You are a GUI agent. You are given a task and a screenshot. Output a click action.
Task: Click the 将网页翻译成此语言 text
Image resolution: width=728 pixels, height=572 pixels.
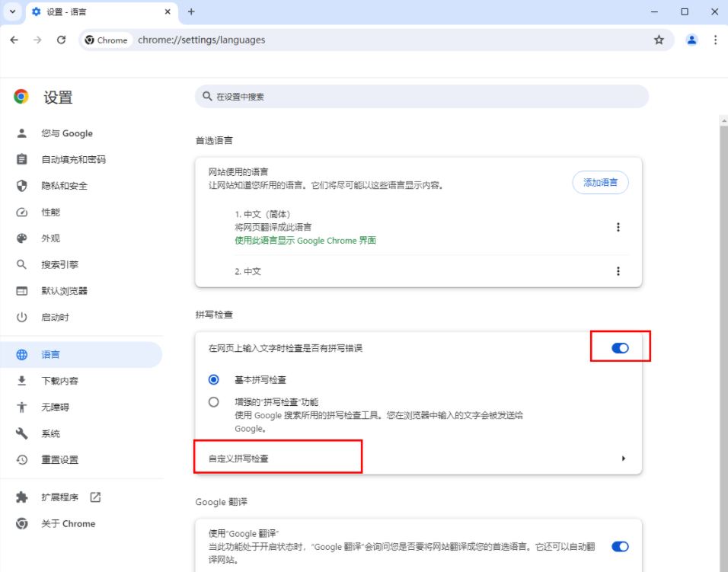(273, 227)
